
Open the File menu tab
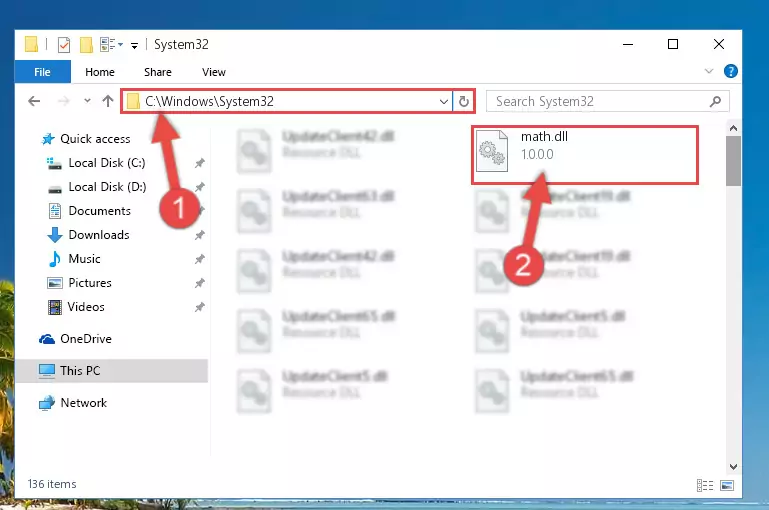pos(42,72)
